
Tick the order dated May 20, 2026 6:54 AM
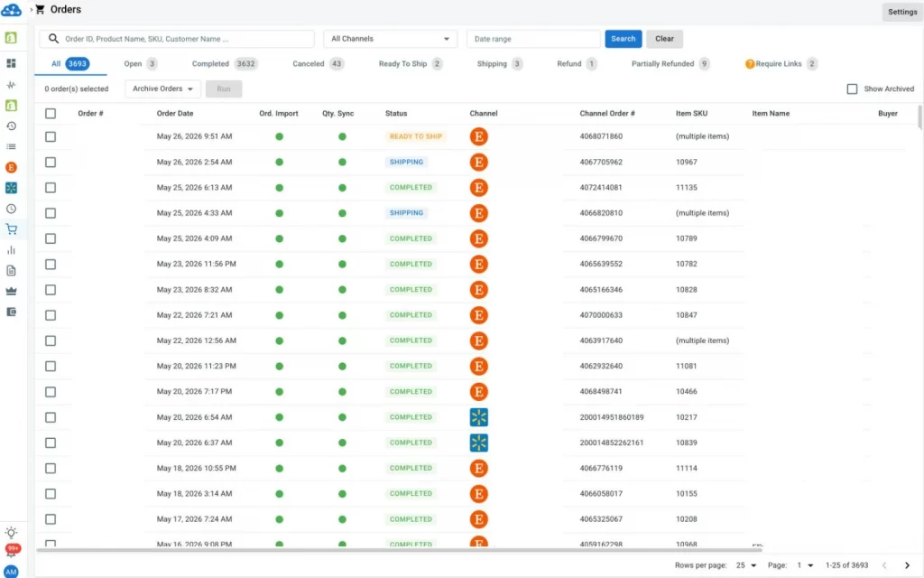point(51,417)
